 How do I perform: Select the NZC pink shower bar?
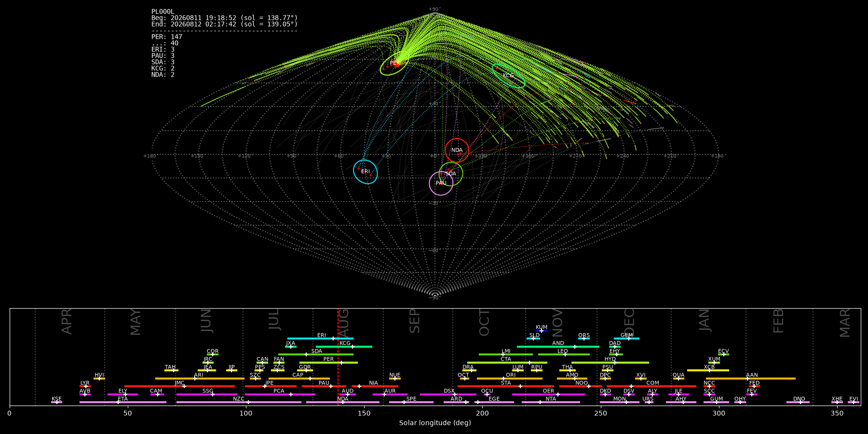coord(239,402)
